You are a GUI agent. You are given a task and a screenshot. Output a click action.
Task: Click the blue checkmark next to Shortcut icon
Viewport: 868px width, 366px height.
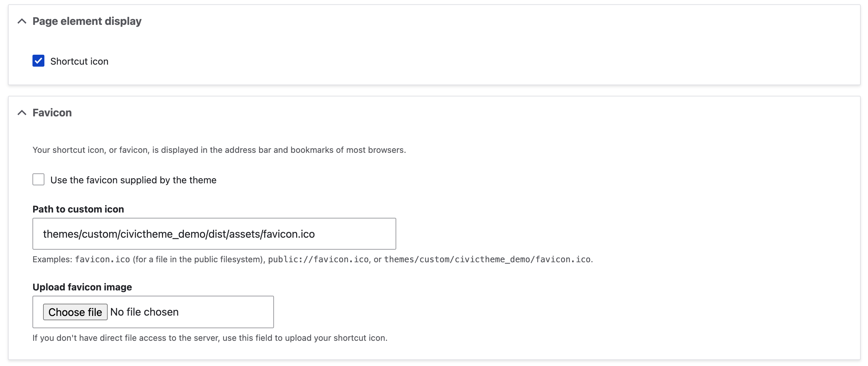click(38, 61)
